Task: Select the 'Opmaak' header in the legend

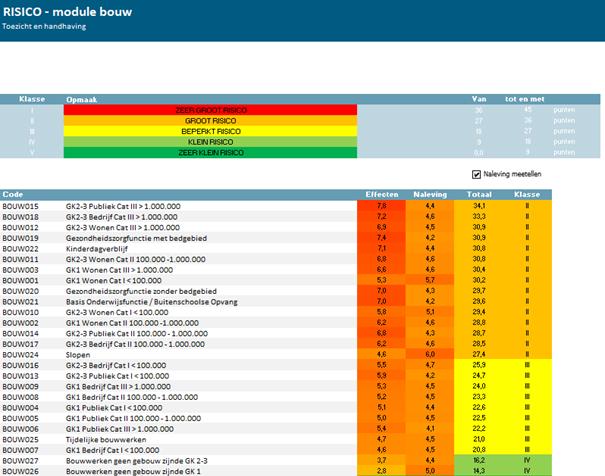Action: click(80, 99)
